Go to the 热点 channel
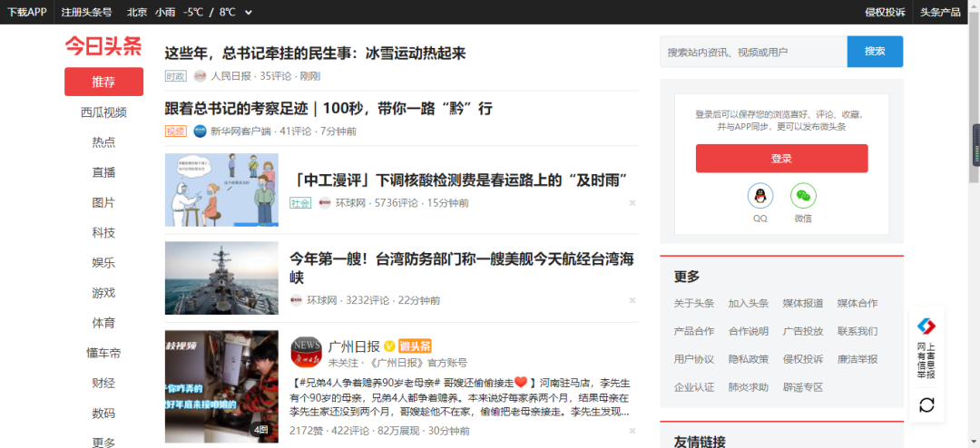Viewport: 980px width, 448px height. (103, 142)
